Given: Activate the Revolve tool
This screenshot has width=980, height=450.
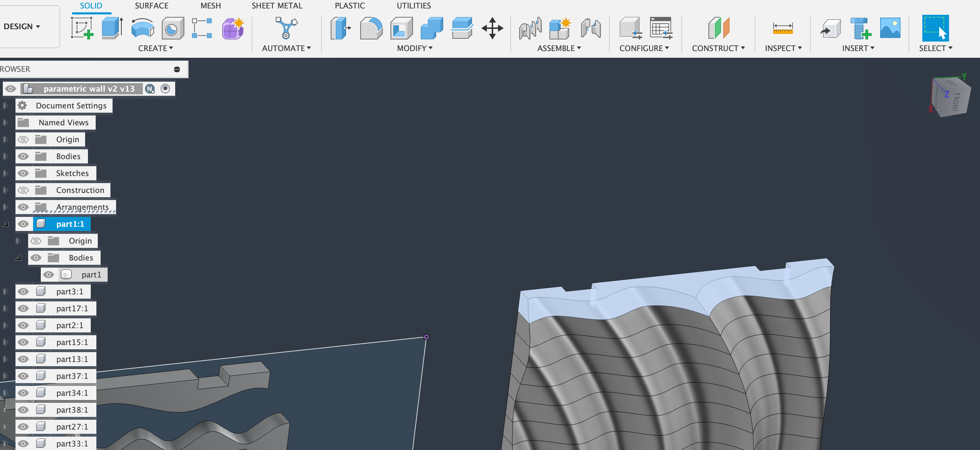Looking at the screenshot, I should (142, 28).
